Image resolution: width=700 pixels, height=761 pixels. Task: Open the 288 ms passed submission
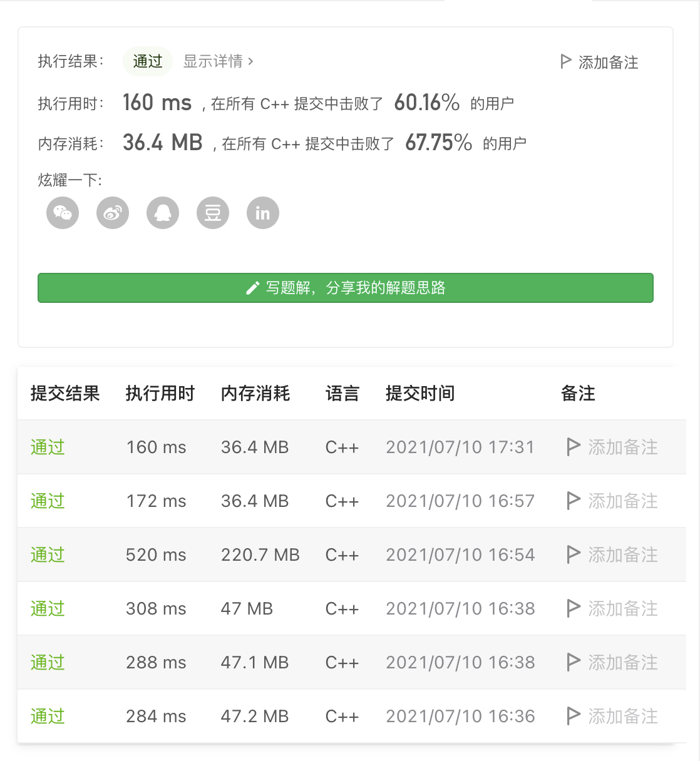[x=48, y=662]
